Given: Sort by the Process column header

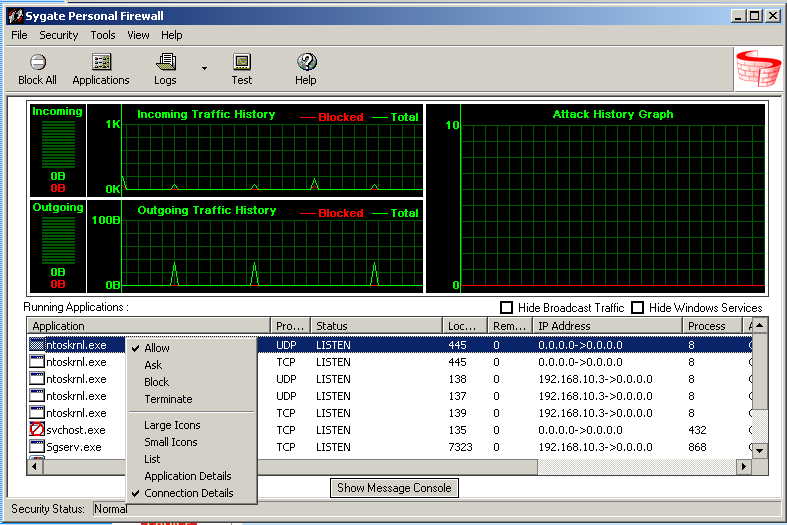Looking at the screenshot, I should coord(712,326).
